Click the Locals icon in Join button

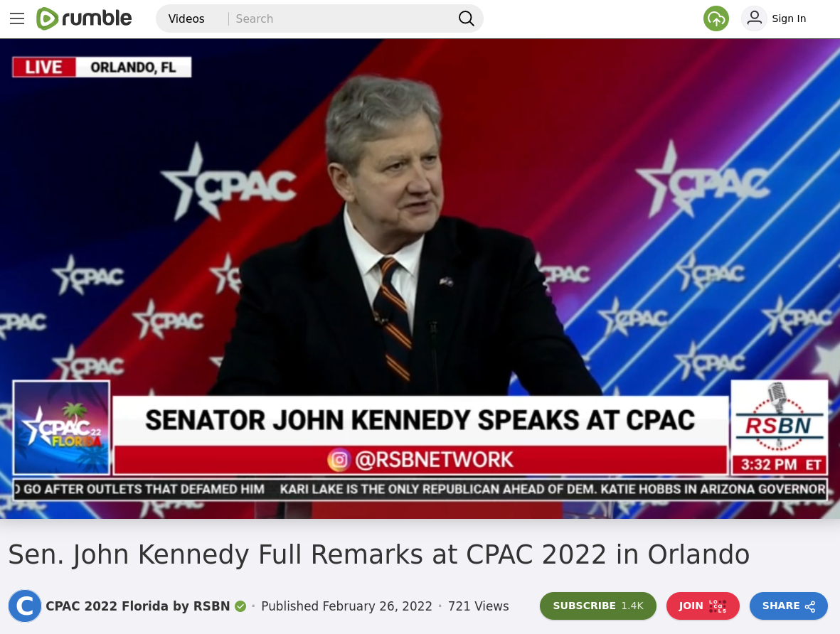(x=718, y=606)
